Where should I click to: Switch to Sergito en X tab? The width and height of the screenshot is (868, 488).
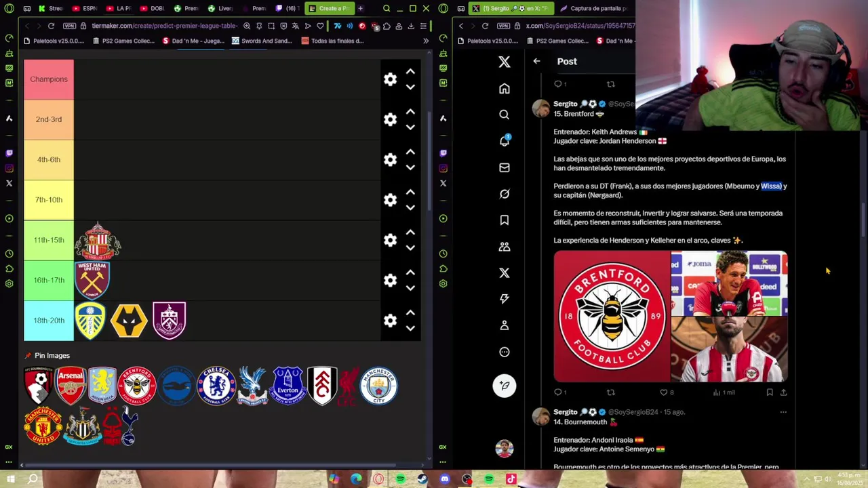point(512,9)
